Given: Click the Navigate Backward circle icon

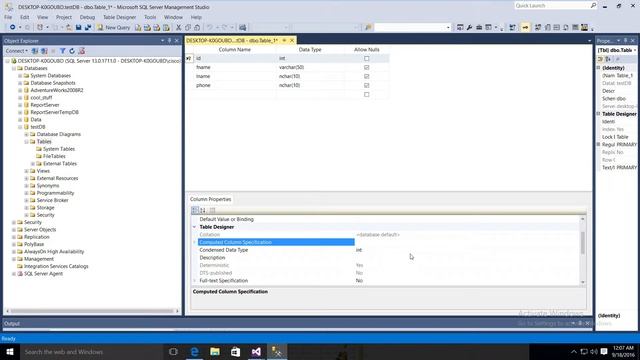Looking at the screenshot, I should point(13,27).
